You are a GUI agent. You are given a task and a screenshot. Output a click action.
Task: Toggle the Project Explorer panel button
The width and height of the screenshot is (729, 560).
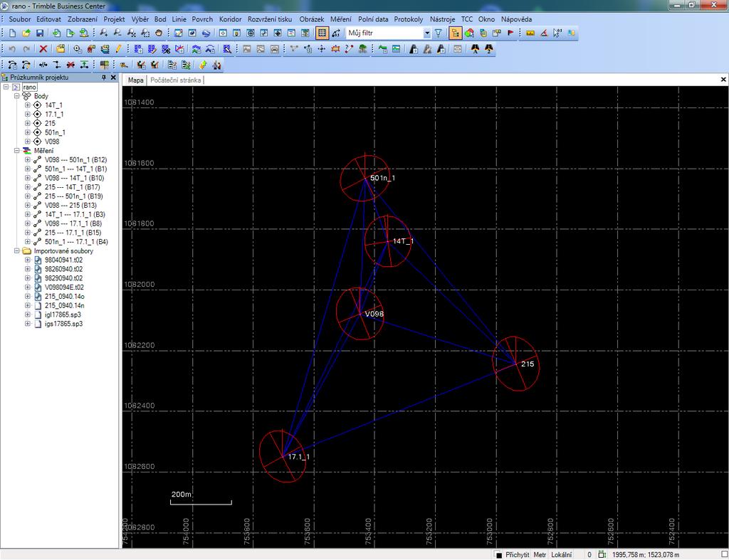click(455, 33)
